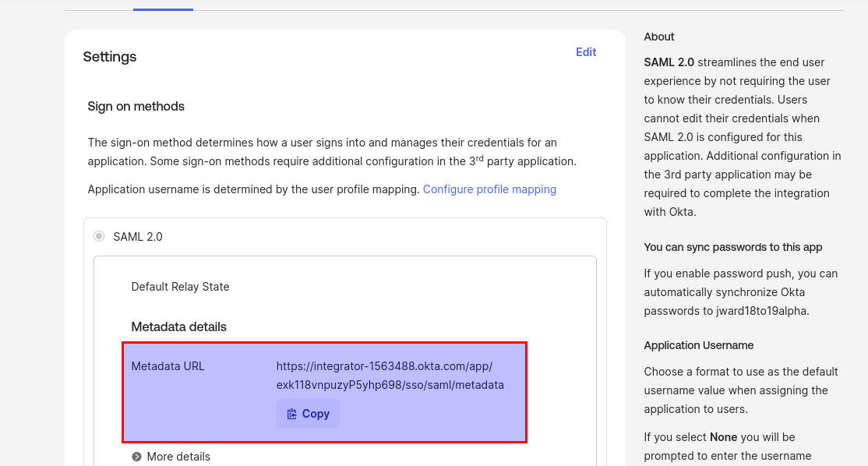Click the About section heading

659,37
